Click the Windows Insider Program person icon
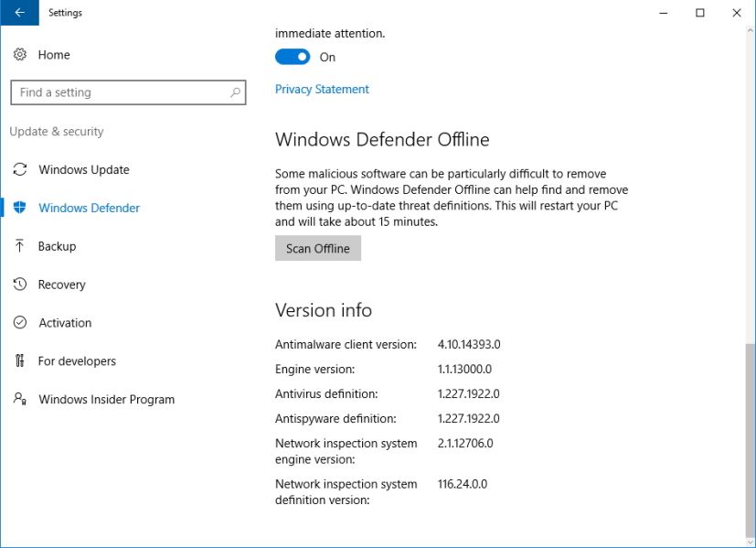 click(x=20, y=399)
